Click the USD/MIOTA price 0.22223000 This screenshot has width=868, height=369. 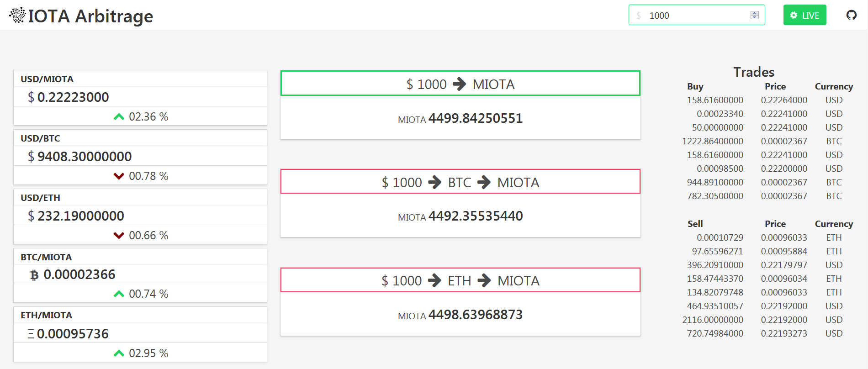pyautogui.click(x=73, y=97)
